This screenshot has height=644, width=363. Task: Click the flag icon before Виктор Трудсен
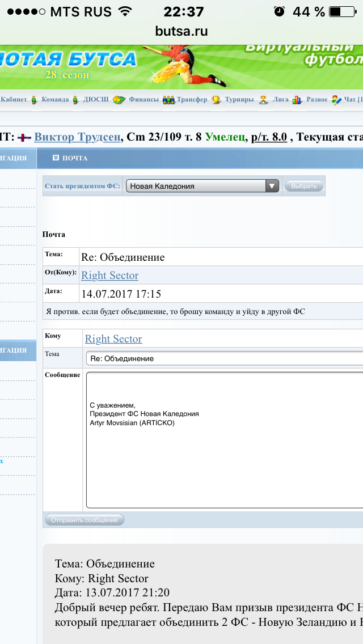pos(24,137)
